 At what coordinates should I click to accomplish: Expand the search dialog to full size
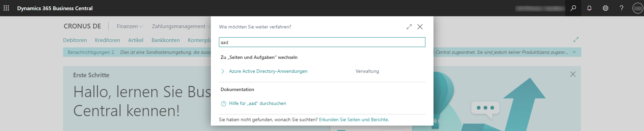[409, 27]
